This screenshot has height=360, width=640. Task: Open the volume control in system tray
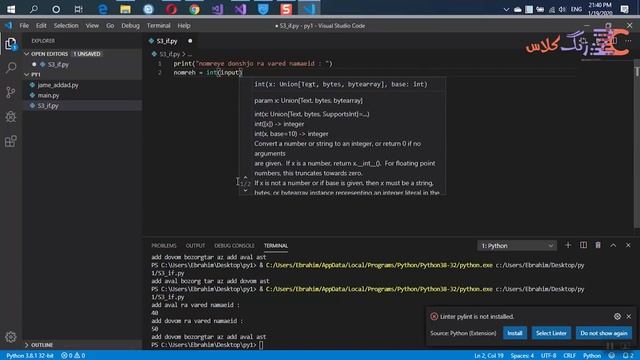(x=562, y=9)
